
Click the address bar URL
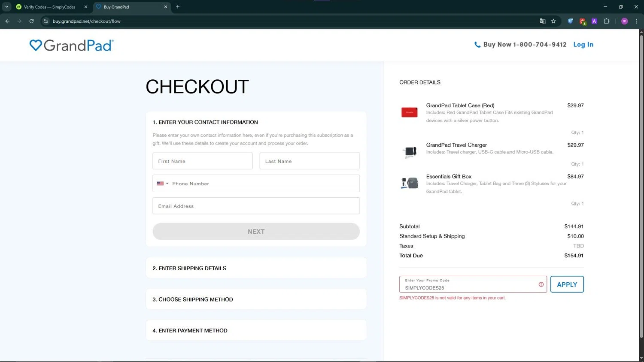click(86, 21)
